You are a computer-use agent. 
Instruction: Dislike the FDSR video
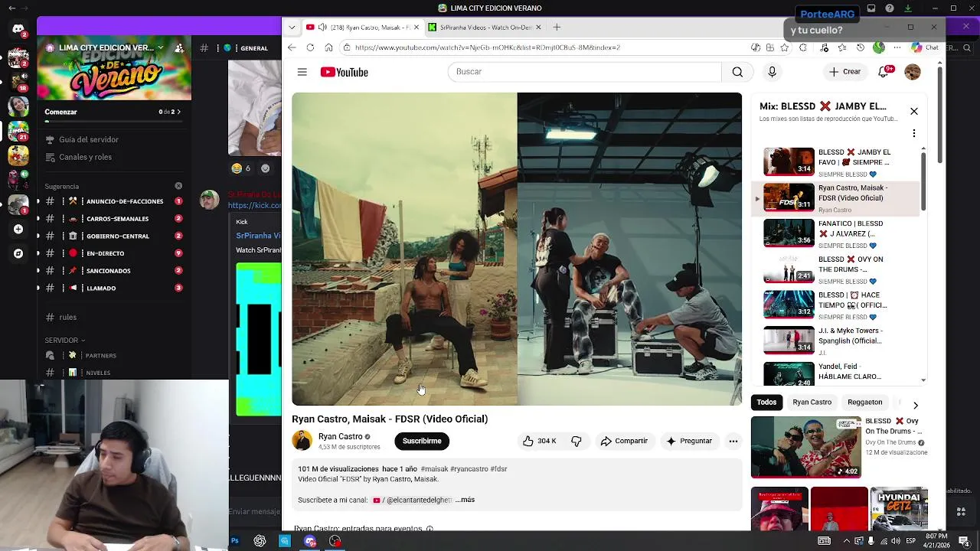click(577, 441)
